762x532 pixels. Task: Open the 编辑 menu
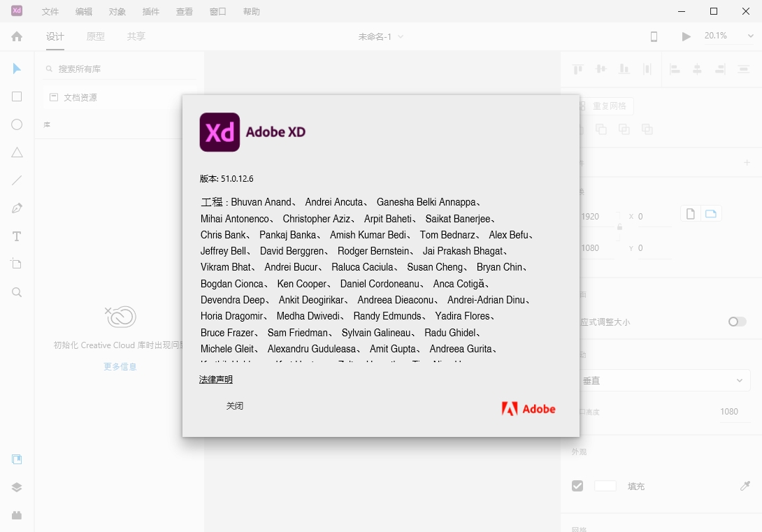(84, 12)
